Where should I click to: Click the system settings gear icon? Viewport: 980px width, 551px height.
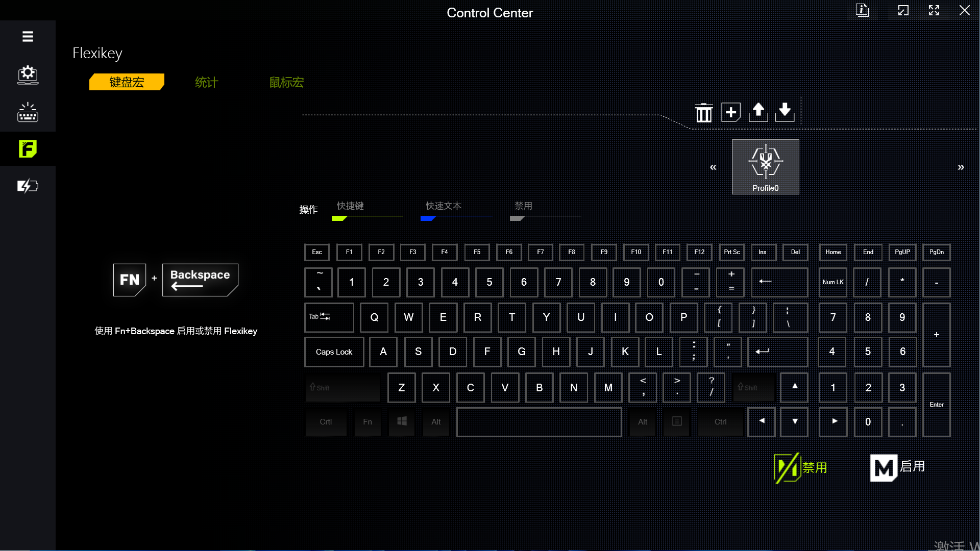(28, 74)
